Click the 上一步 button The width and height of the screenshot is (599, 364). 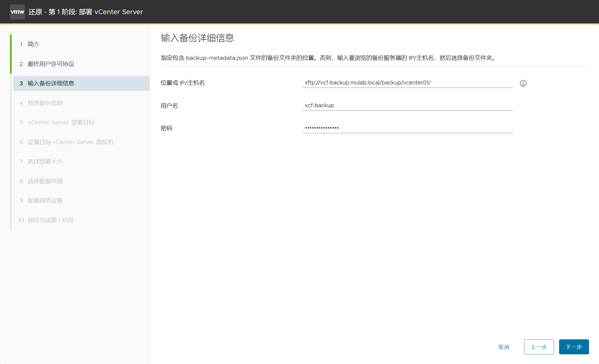pyautogui.click(x=539, y=347)
